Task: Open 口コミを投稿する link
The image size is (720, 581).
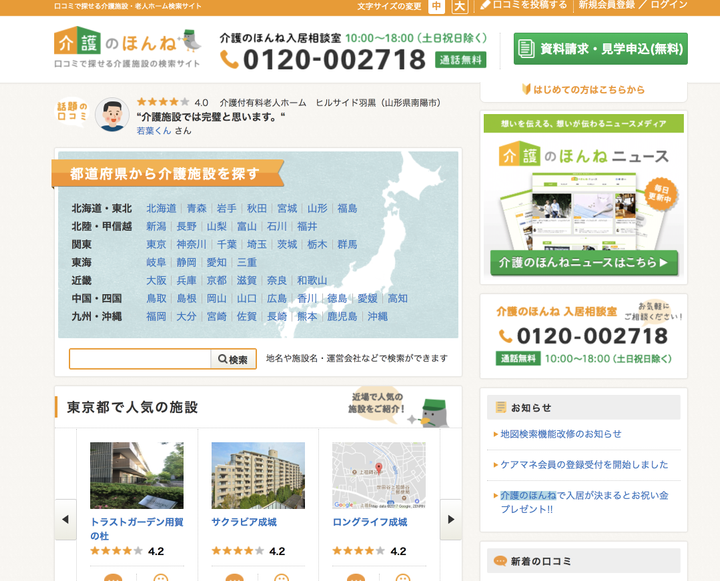Action: pos(523,5)
